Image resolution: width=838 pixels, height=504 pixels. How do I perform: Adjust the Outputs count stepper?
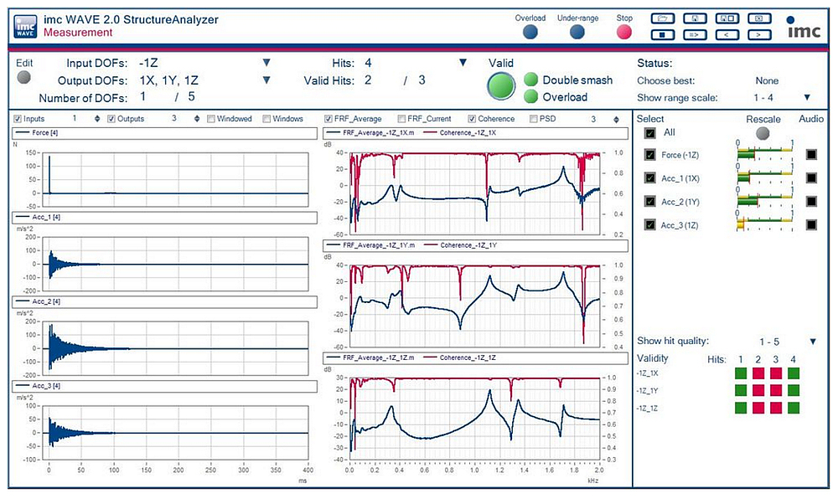tap(197, 119)
